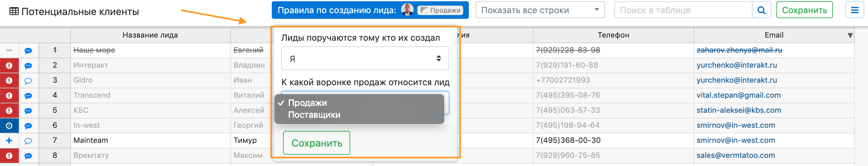Open the Email column filter arrow

click(x=850, y=35)
